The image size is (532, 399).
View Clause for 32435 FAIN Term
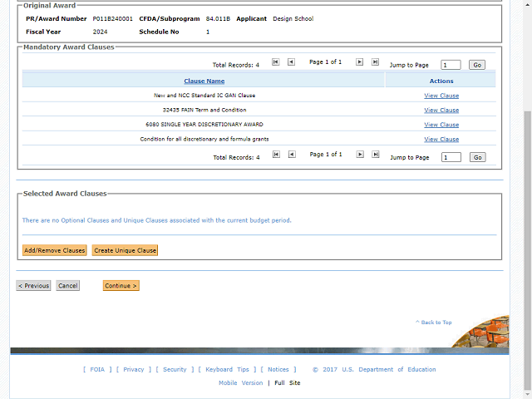[441, 110]
